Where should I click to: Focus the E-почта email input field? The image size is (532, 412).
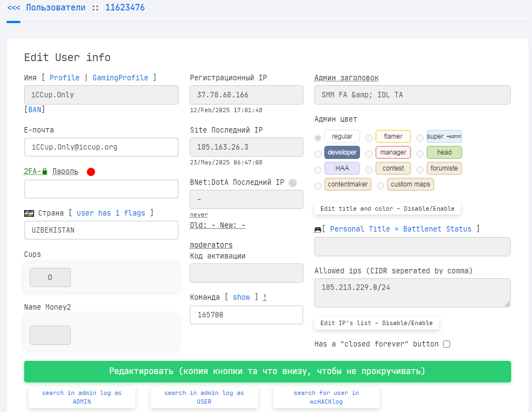point(101,147)
